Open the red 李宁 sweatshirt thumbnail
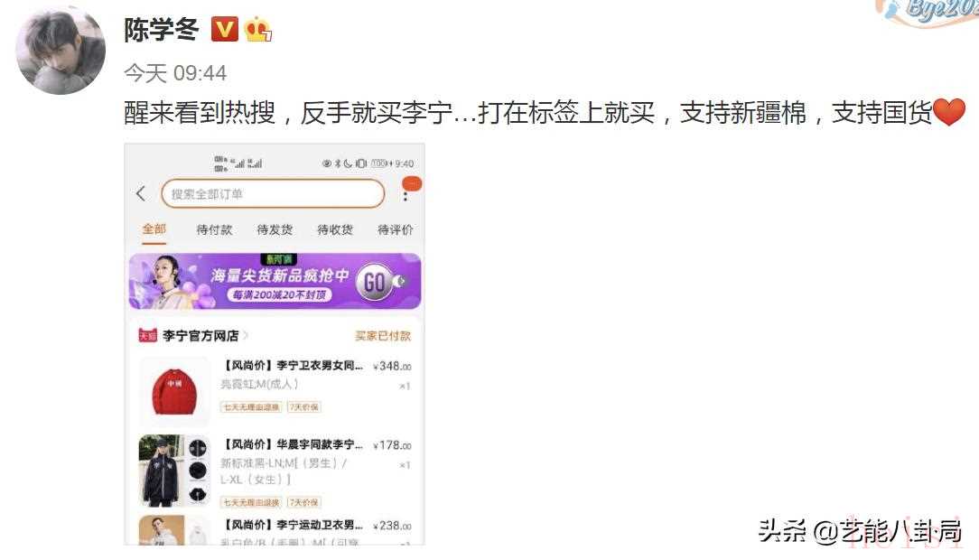The height and width of the screenshot is (560, 979). coord(174,391)
